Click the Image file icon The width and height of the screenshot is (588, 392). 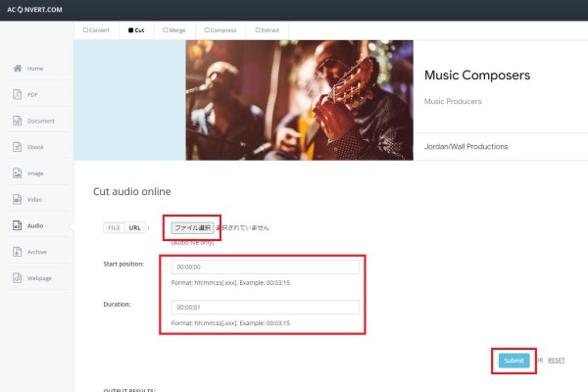(x=18, y=173)
